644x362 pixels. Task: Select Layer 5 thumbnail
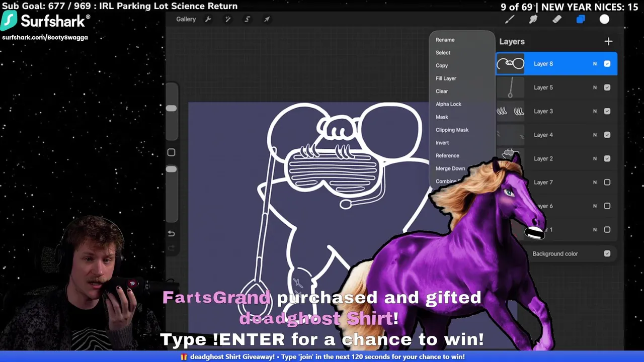pos(510,87)
